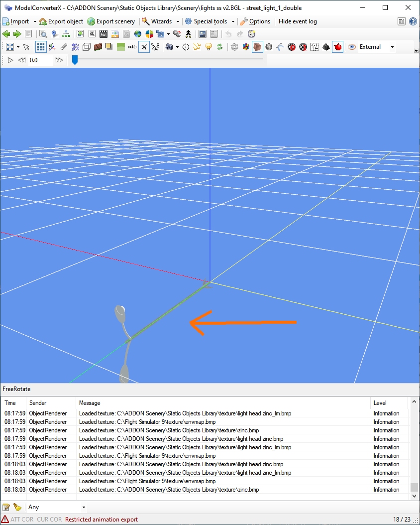Click the green back arrow icon
420x525 pixels.
[x=6, y=34]
